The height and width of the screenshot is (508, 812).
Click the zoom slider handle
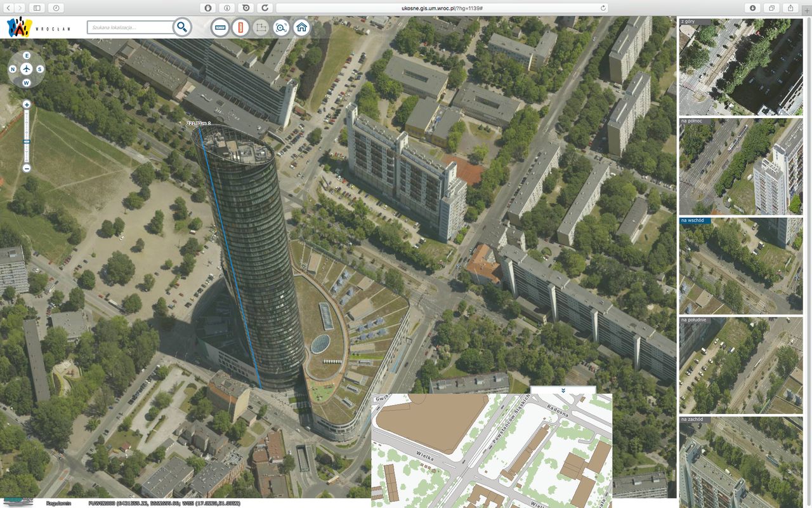click(27, 141)
